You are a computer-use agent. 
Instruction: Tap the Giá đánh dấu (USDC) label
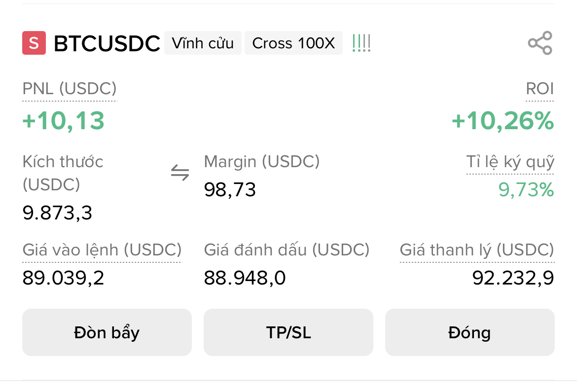[x=287, y=250]
